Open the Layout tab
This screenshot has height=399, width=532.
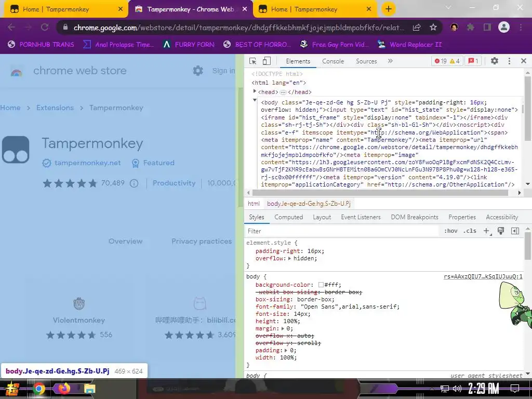(x=322, y=217)
